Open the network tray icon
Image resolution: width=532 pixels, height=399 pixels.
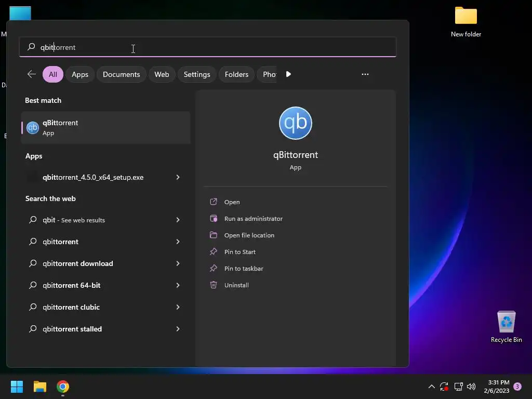pyautogui.click(x=458, y=387)
